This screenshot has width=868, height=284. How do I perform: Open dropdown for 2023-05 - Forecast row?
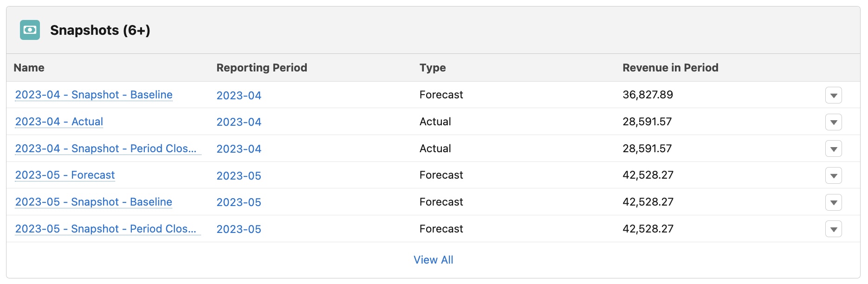[x=834, y=175]
